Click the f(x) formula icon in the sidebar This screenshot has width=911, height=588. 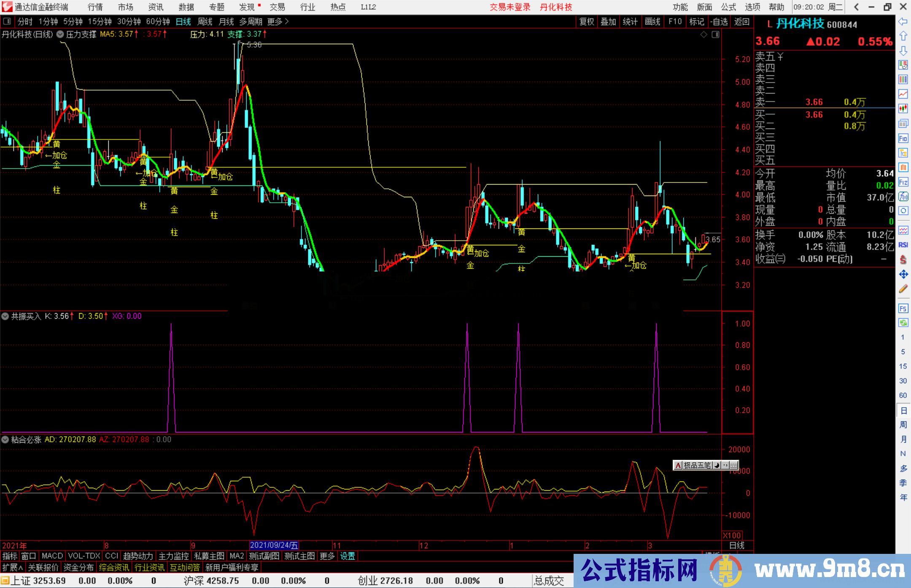[x=903, y=196]
